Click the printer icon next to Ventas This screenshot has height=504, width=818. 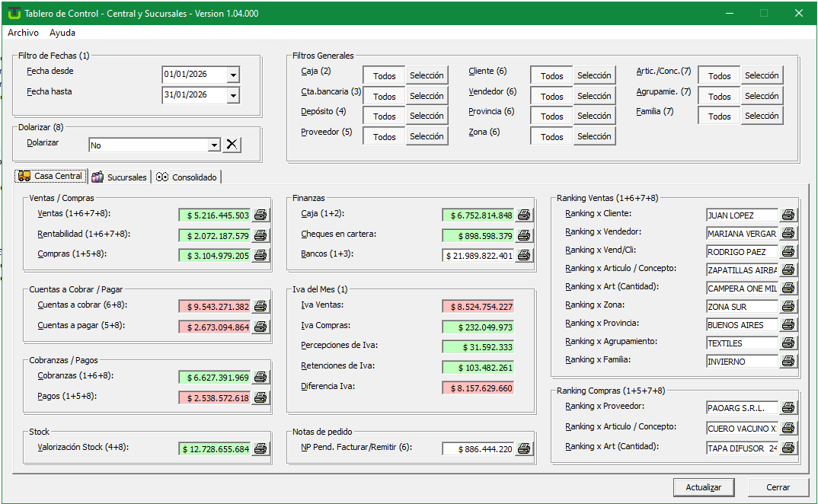(x=260, y=215)
